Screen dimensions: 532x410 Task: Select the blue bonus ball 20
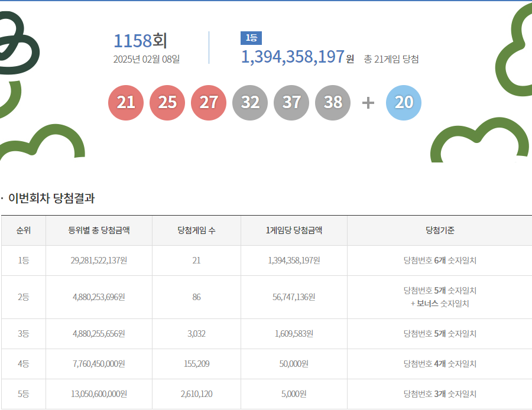click(403, 102)
